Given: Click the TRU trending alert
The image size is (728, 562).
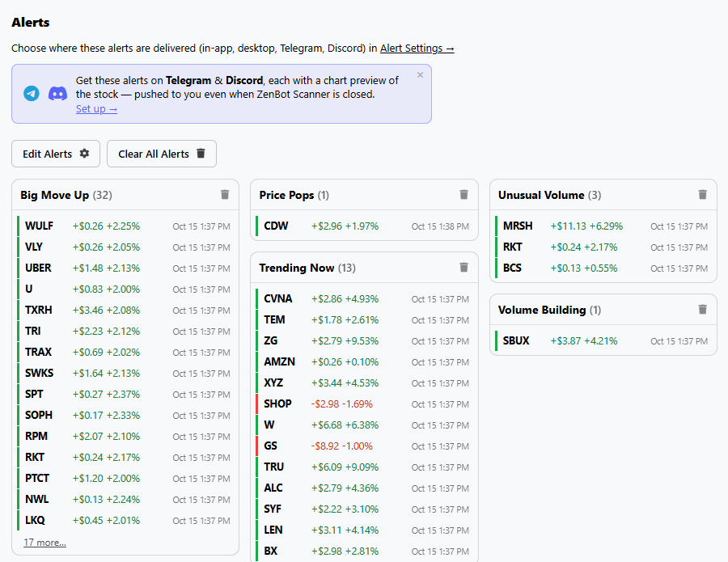Looking at the screenshot, I should coord(365,467).
